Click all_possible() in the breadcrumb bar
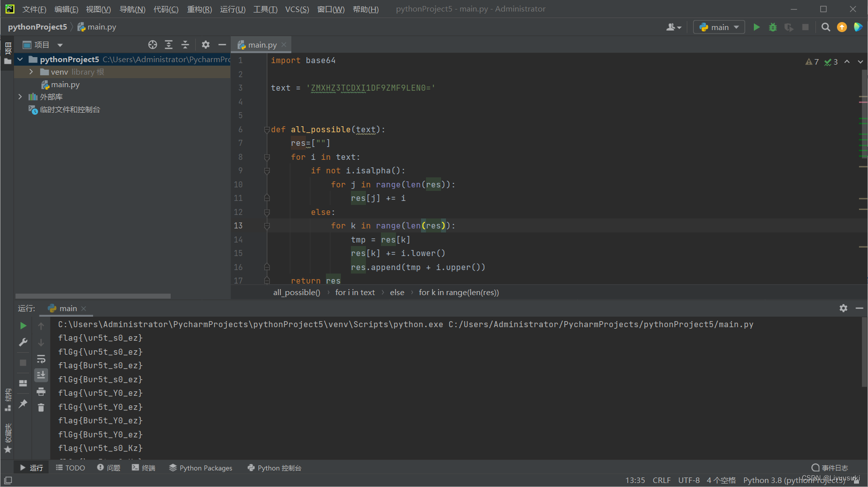868x487 pixels. (296, 292)
